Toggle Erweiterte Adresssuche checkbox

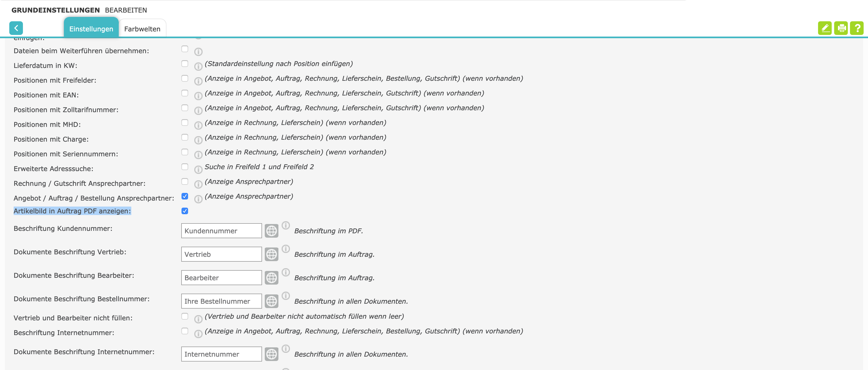coord(185,167)
